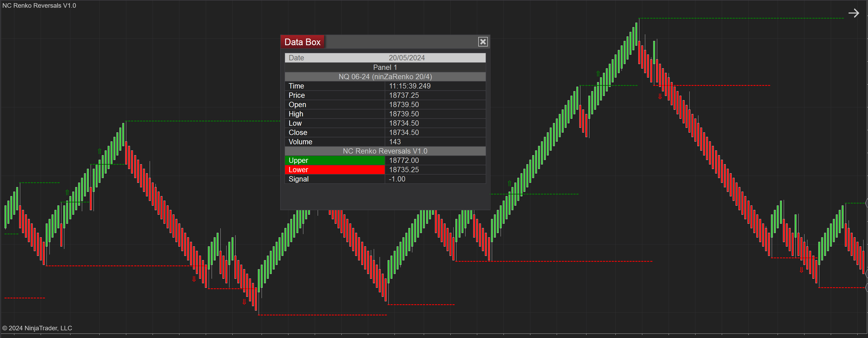This screenshot has width=868, height=338.
Task: Click the Date row showing 20/05/2024
Action: point(385,58)
